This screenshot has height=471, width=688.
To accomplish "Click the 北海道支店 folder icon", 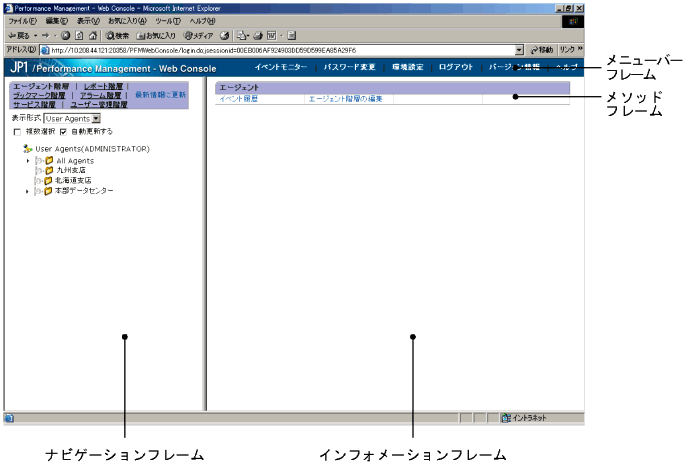I will click(48, 180).
